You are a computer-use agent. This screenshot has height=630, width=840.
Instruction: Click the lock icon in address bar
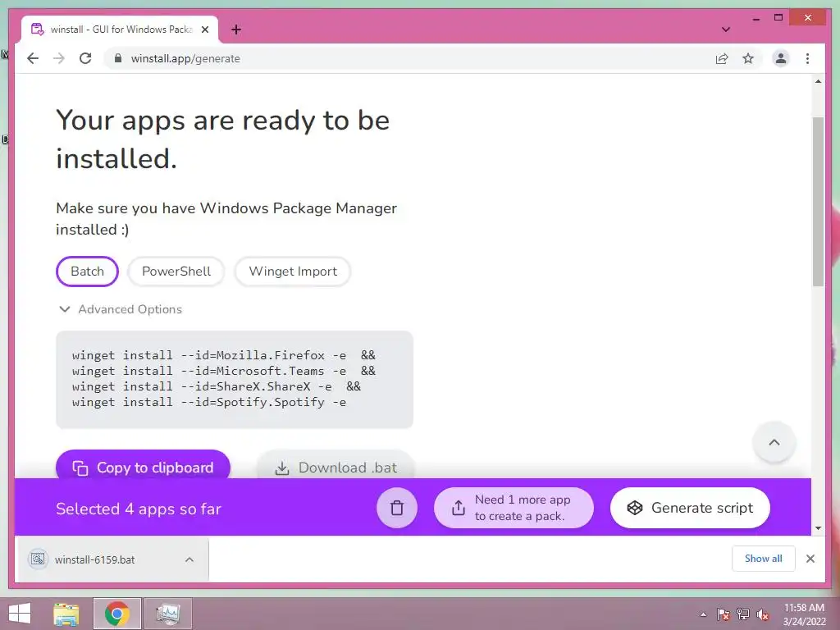(x=118, y=58)
